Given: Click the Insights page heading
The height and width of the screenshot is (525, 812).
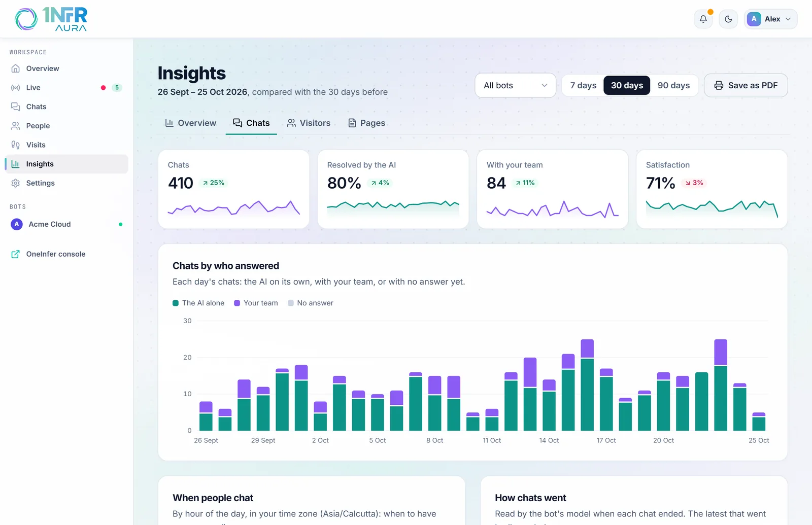Looking at the screenshot, I should tap(192, 73).
